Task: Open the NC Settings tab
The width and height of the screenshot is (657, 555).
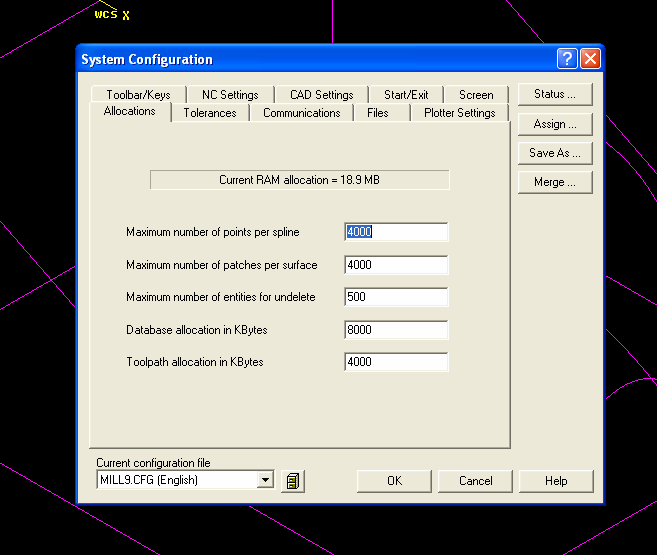Action: pos(230,95)
